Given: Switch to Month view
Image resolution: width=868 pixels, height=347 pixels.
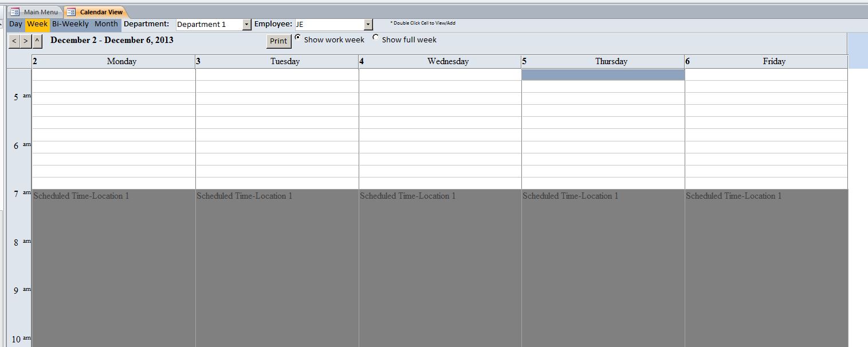Looking at the screenshot, I should pos(107,23).
